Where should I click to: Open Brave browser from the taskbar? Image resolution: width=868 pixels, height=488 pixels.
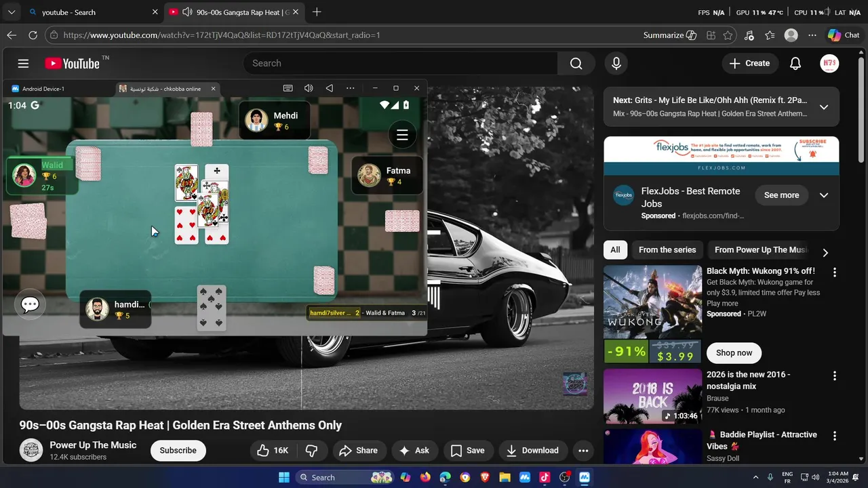(485, 477)
